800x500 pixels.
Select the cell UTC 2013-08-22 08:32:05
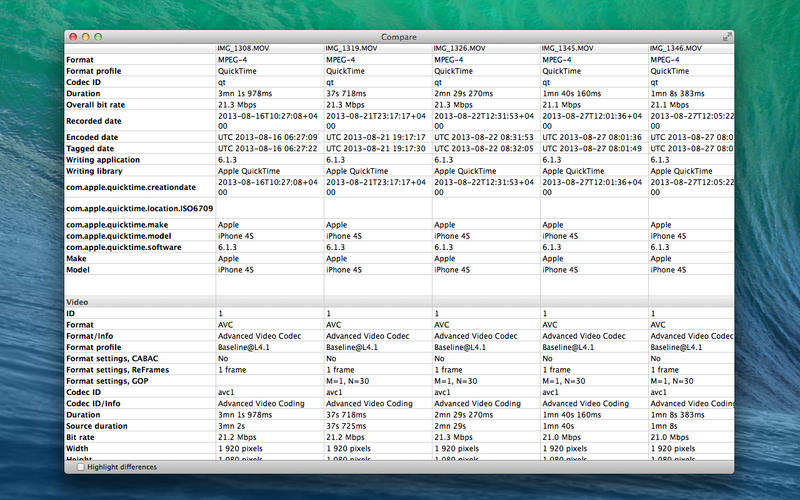[484, 148]
